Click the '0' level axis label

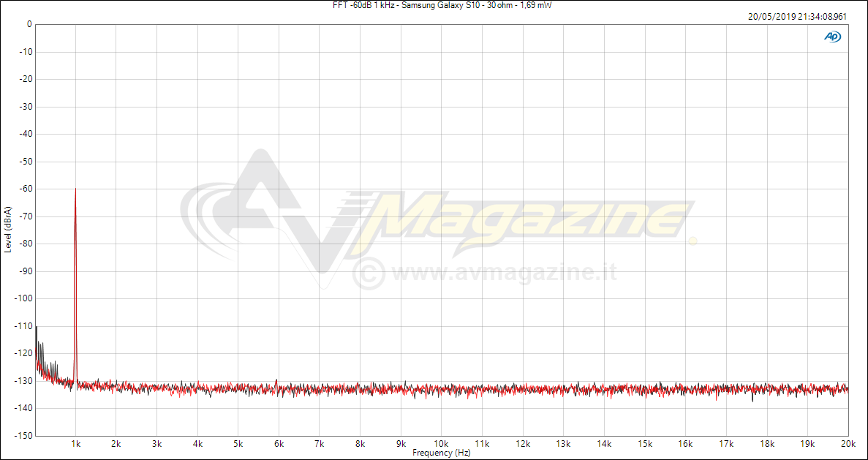[29, 24]
